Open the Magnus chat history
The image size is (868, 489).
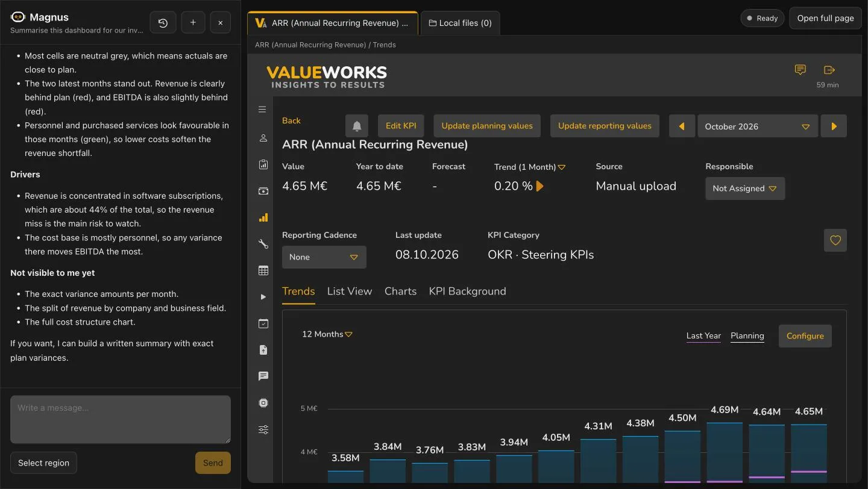pos(163,23)
